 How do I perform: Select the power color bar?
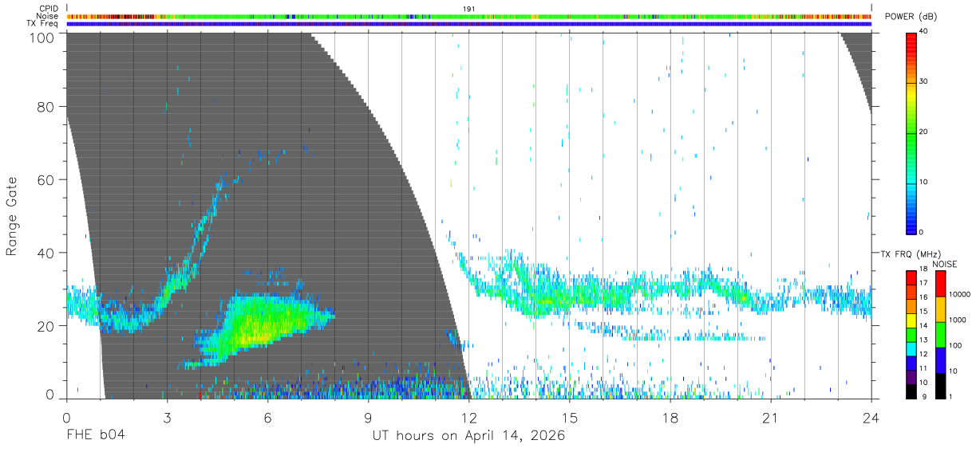click(x=911, y=133)
